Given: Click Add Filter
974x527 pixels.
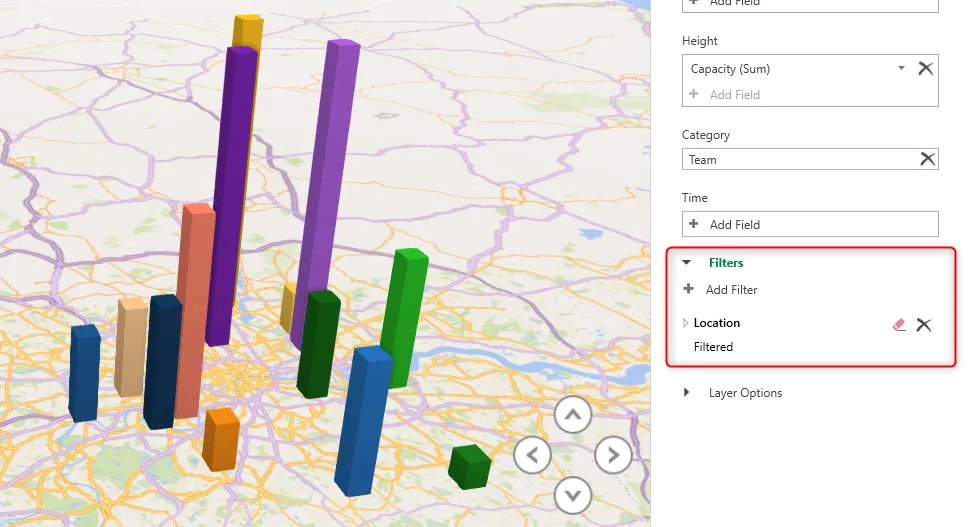Looking at the screenshot, I should pos(731,290).
